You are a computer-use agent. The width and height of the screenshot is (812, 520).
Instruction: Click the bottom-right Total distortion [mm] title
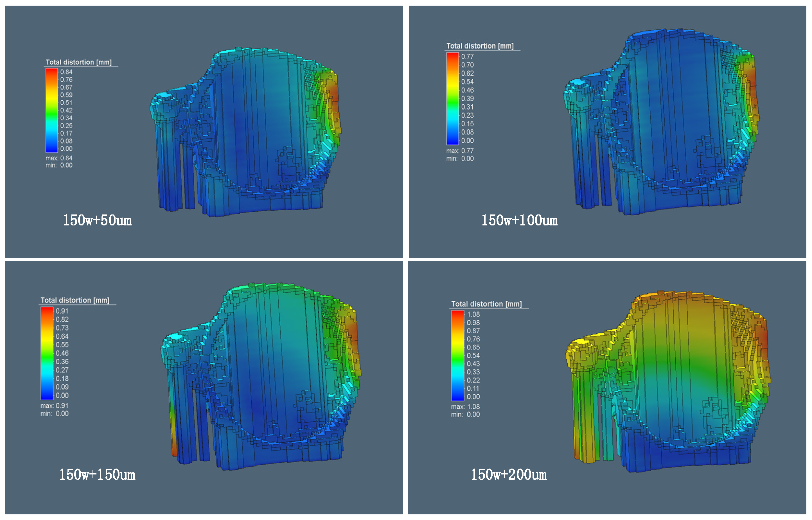pyautogui.click(x=486, y=304)
